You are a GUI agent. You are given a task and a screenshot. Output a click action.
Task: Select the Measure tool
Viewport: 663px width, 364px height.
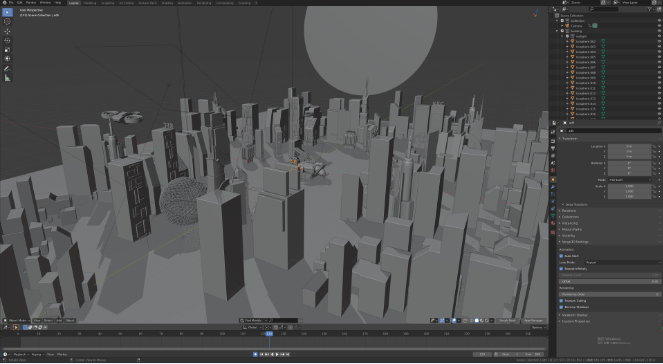click(7, 78)
